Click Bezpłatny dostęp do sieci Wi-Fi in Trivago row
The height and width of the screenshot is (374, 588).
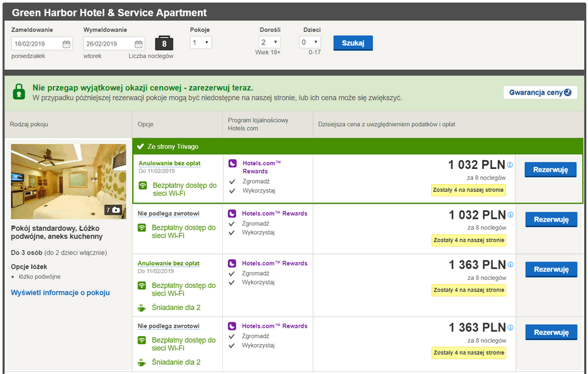click(184, 189)
